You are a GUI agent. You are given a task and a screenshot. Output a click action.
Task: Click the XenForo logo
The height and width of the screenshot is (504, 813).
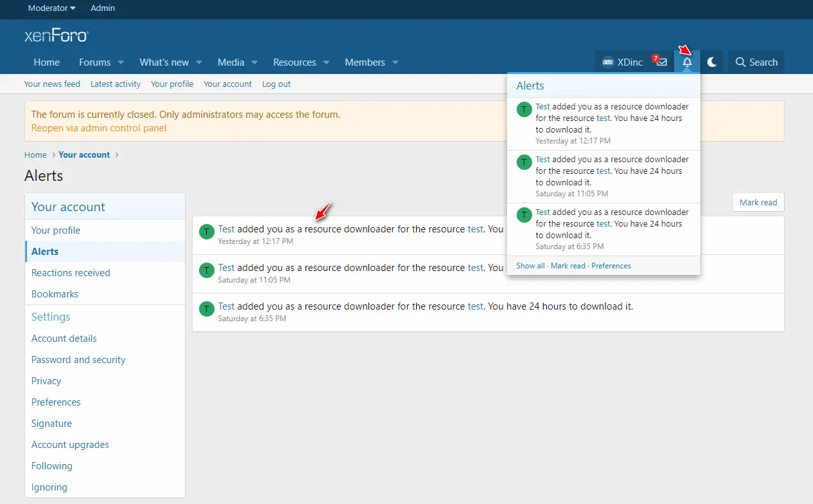(57, 35)
